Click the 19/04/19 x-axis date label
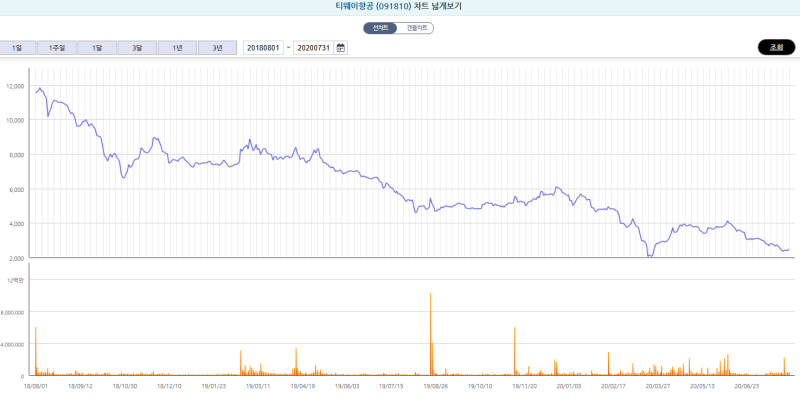This screenshot has height=411, width=800. [x=303, y=383]
